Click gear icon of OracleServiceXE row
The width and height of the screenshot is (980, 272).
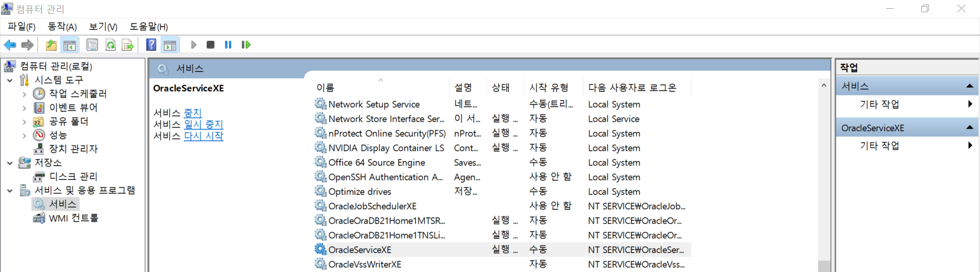tap(320, 250)
